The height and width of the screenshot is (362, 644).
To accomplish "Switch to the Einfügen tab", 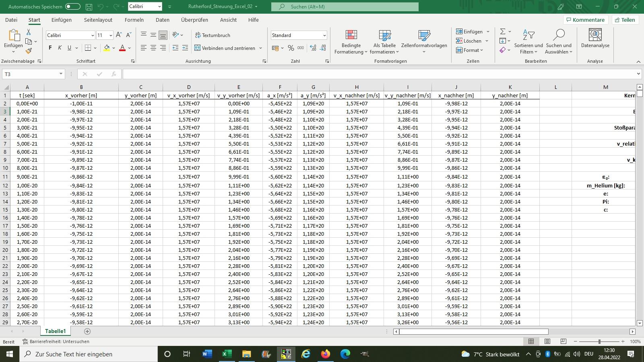I will [x=62, y=20].
